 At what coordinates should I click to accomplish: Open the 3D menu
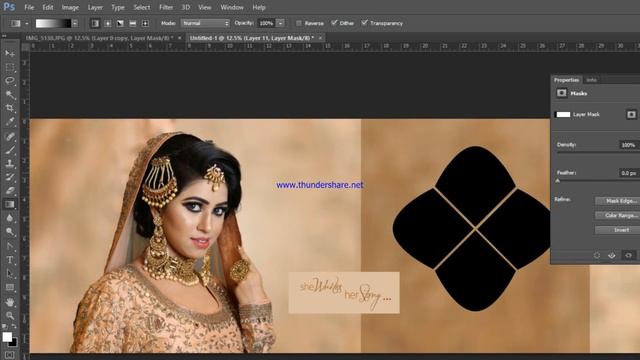186,7
